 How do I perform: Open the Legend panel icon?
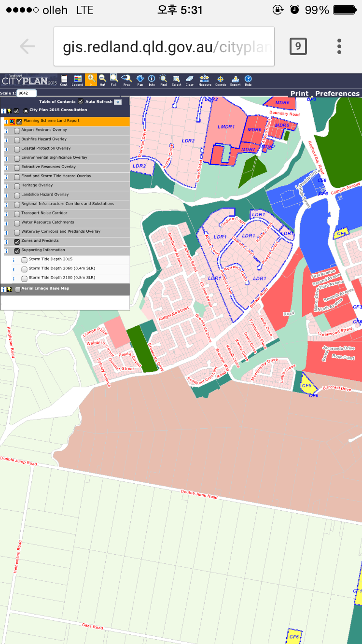point(77,80)
